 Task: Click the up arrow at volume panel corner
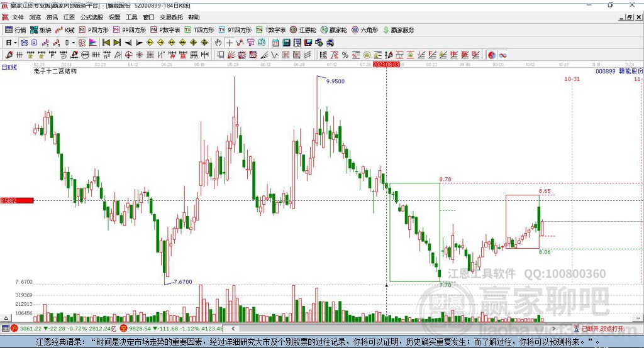pyautogui.click(x=6, y=318)
